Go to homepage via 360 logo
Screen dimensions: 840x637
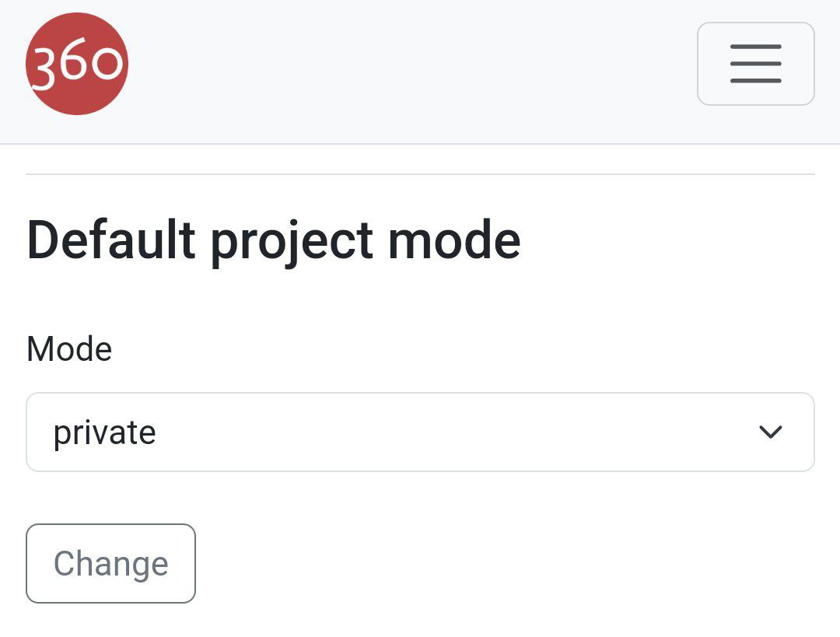76,64
